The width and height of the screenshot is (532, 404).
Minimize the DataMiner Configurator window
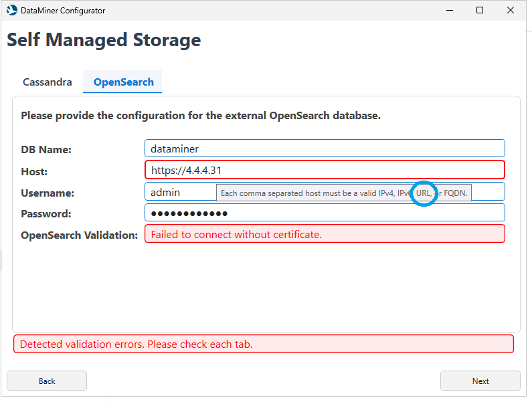click(x=448, y=11)
